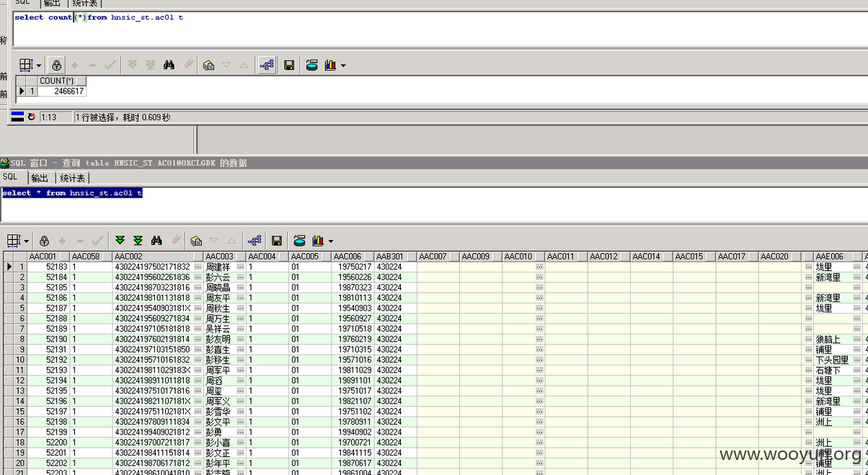Select the 19810113 birth date cell
Image resolution: width=868 pixels, height=475 pixels.
click(x=353, y=298)
